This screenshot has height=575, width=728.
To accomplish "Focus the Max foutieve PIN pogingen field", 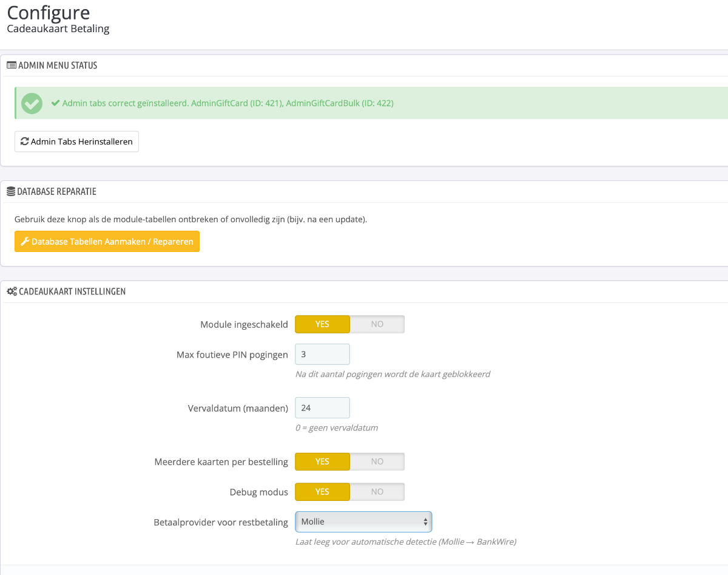I will [322, 354].
